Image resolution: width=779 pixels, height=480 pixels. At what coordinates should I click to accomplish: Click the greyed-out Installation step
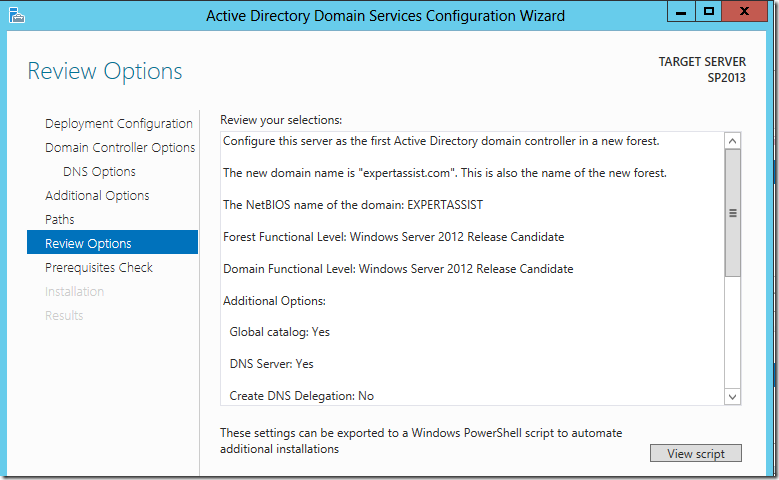point(74,292)
